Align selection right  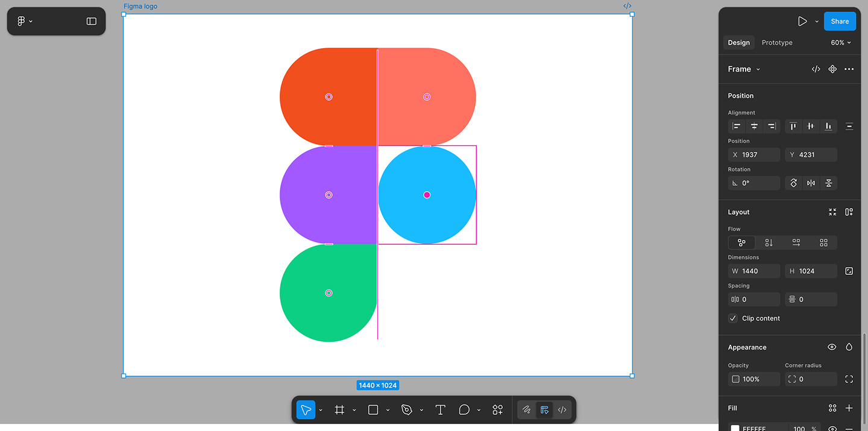772,127
